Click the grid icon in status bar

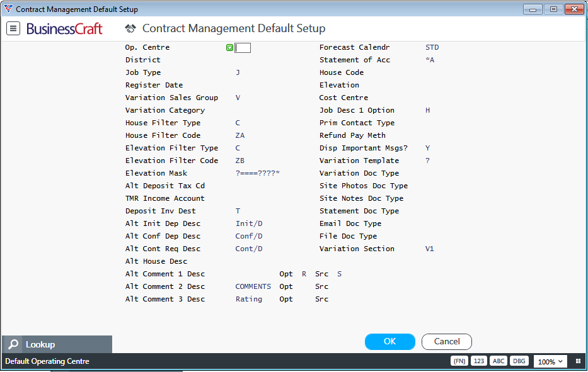[x=578, y=361]
